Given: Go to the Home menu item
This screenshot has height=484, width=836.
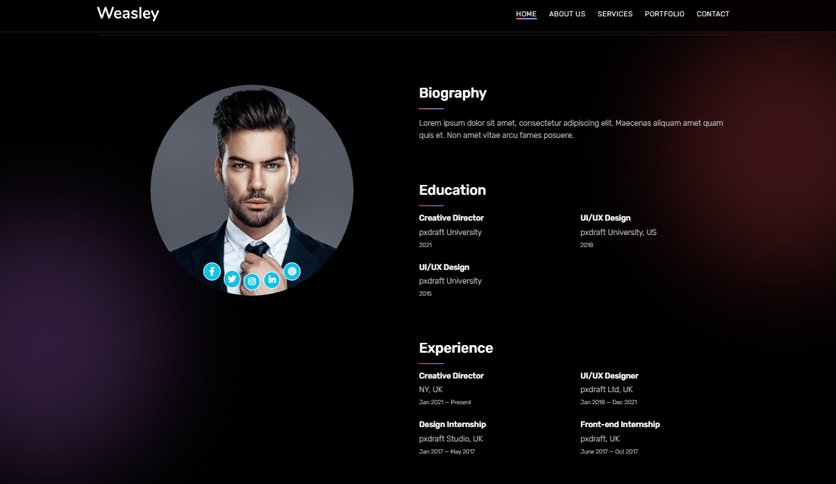Looking at the screenshot, I should click(526, 14).
